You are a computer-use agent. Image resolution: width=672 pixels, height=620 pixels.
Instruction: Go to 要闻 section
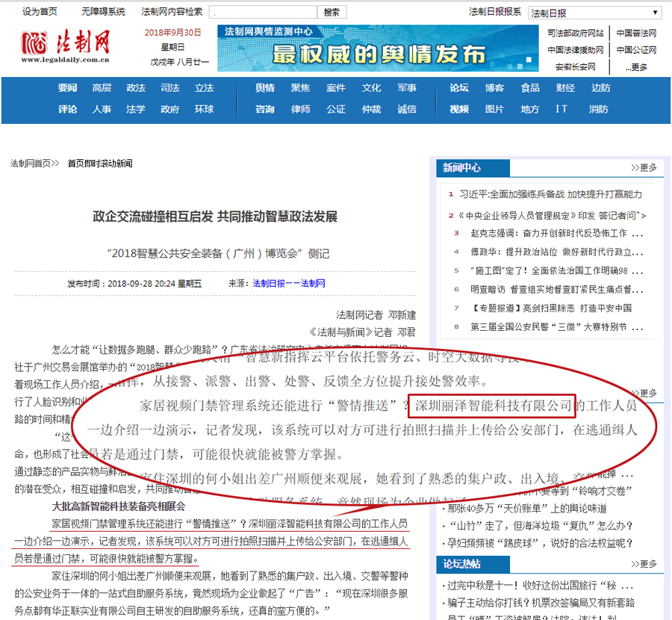click(x=68, y=88)
